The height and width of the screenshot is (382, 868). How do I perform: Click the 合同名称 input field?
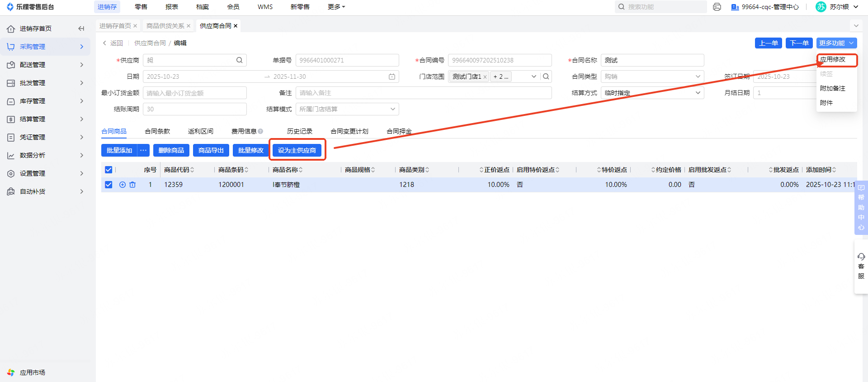[652, 60]
